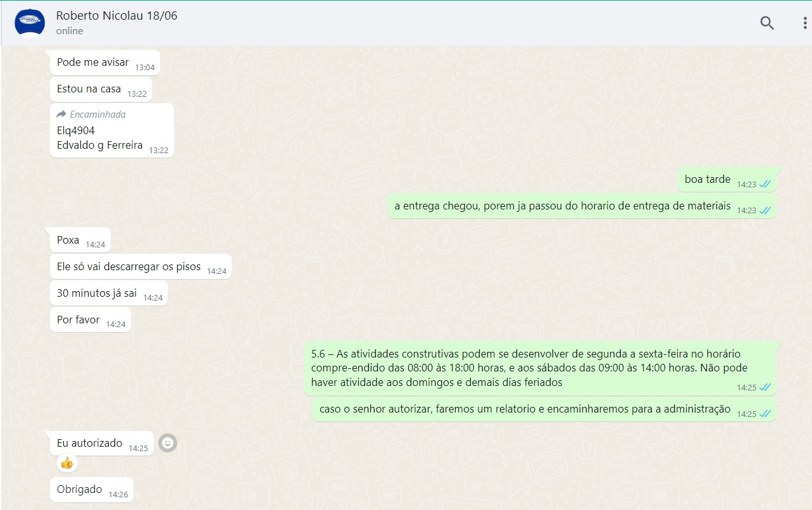Open the three-dot chat menu
The height and width of the screenshot is (510, 812).
(x=804, y=23)
